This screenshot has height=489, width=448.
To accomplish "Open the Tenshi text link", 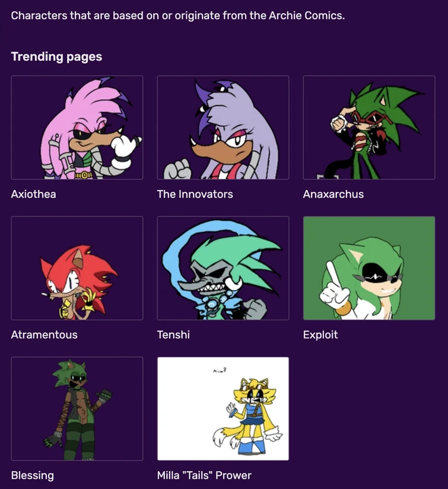I will 173,335.
